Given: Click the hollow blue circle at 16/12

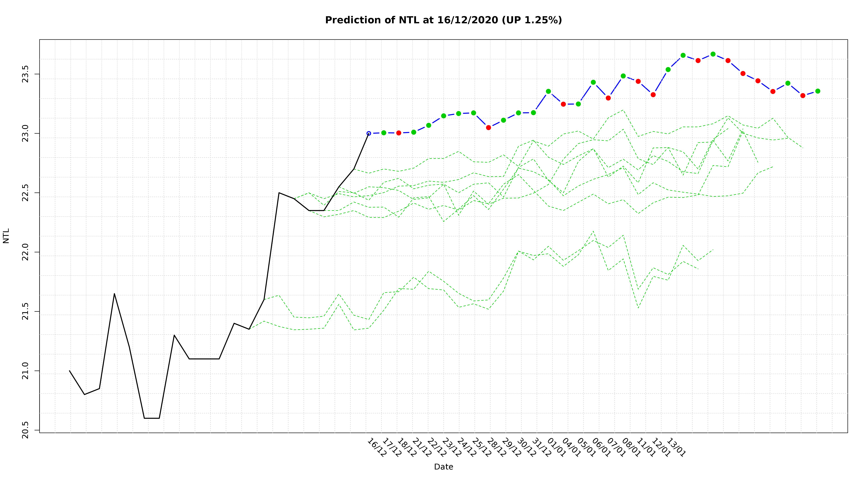Looking at the screenshot, I should coord(369,133).
